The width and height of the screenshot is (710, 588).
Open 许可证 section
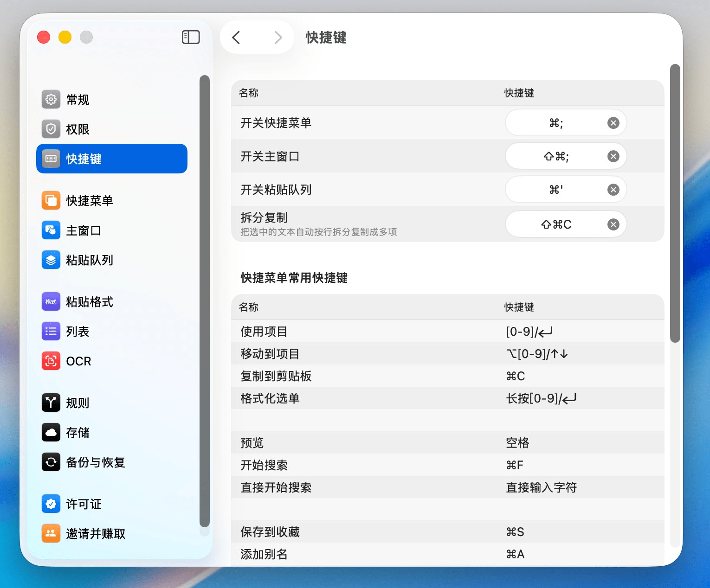point(84,504)
